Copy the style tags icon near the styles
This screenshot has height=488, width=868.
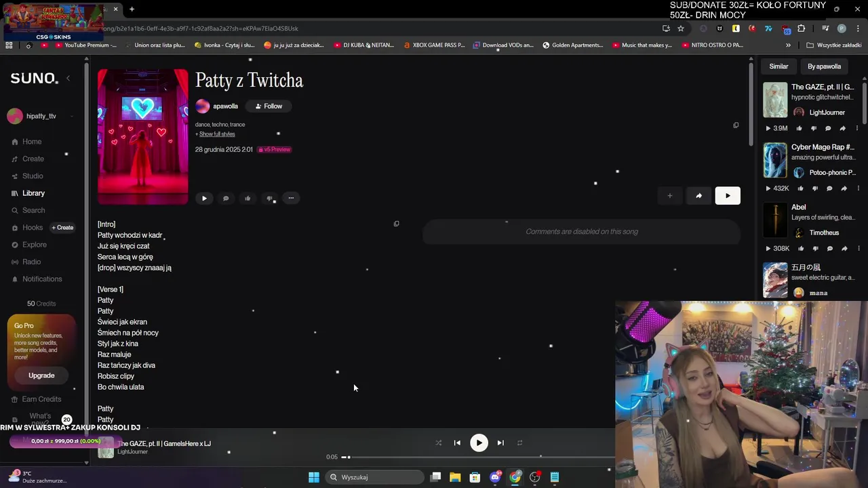pyautogui.click(x=736, y=125)
